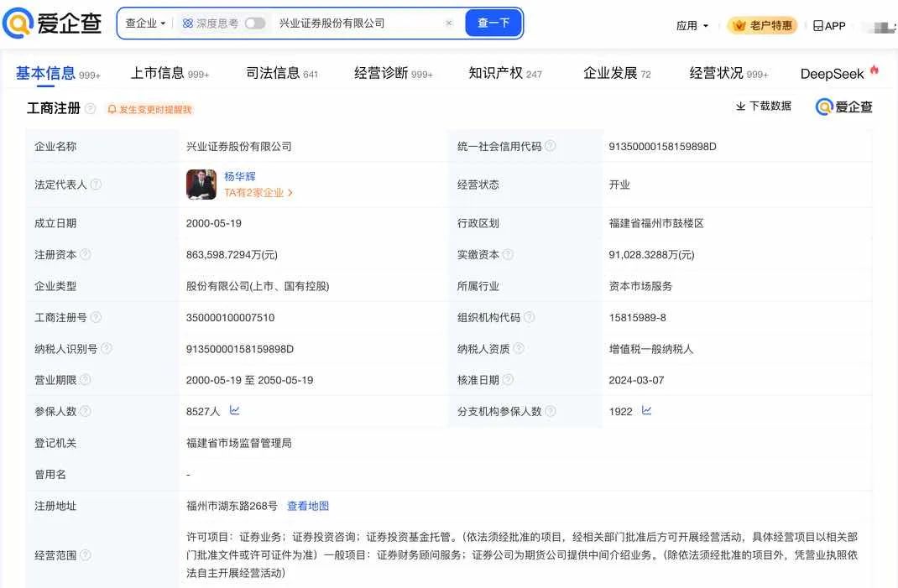Click the legal representative photo thumbnail
The width and height of the screenshot is (898, 588).
pyautogui.click(x=201, y=185)
